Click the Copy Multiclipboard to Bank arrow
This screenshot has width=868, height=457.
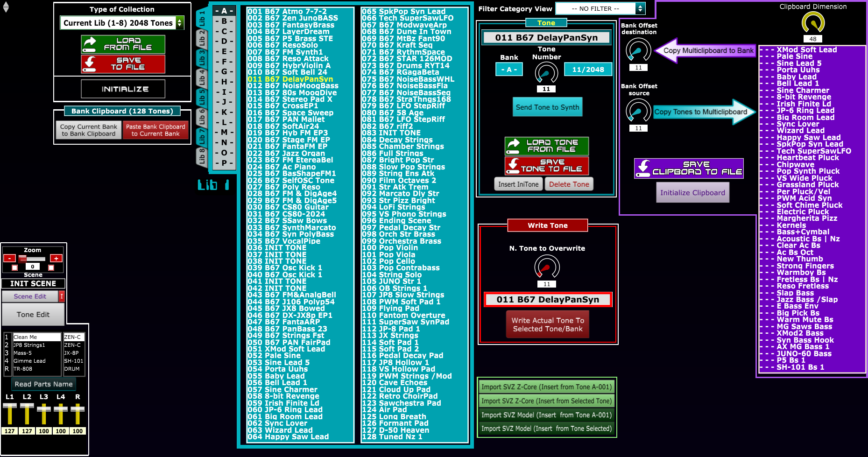coord(705,50)
